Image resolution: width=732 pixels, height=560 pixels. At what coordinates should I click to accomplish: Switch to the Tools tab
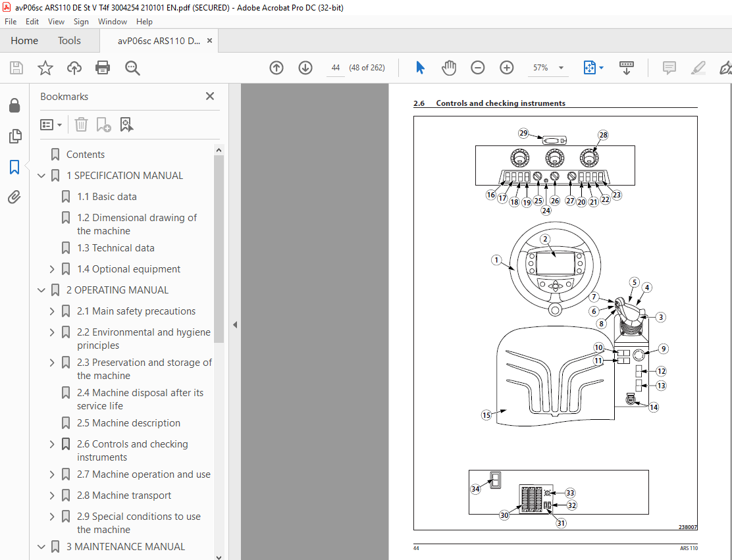click(69, 41)
